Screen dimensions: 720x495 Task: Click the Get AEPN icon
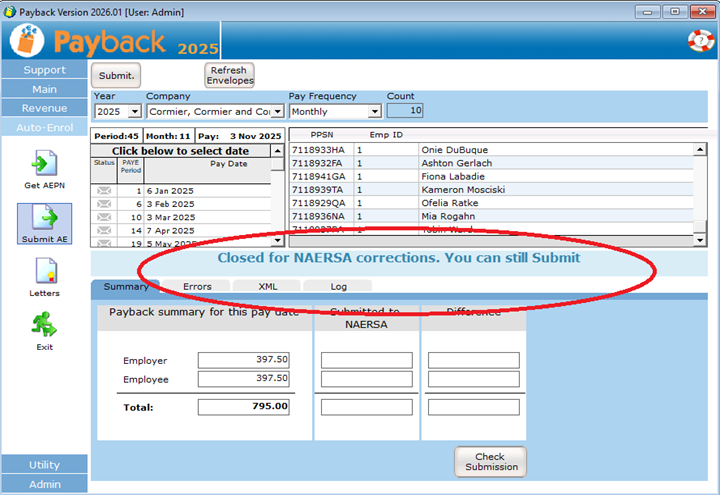[44, 164]
